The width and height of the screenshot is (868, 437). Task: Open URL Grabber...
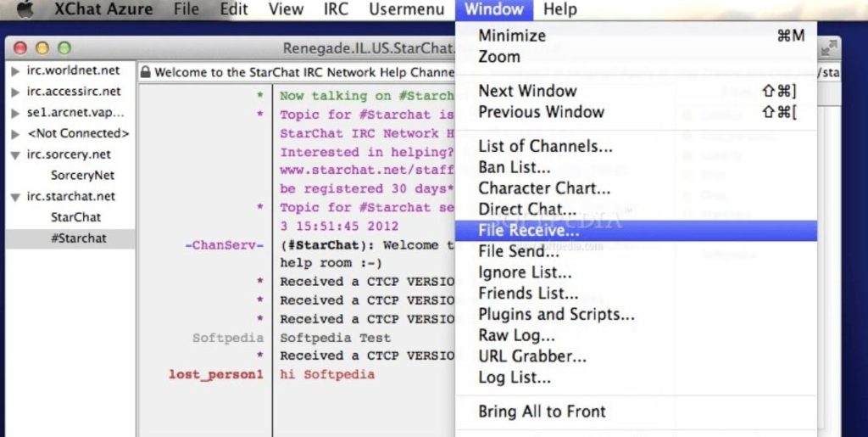click(636, 356)
